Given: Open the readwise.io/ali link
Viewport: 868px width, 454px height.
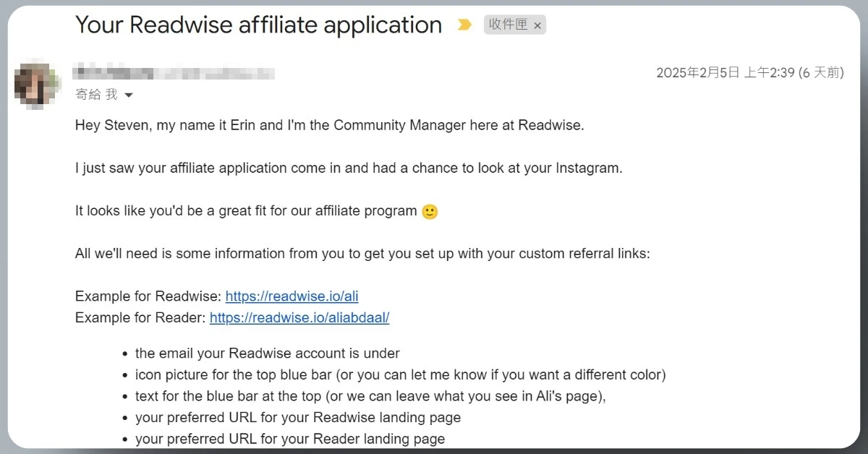Looking at the screenshot, I should (292, 296).
